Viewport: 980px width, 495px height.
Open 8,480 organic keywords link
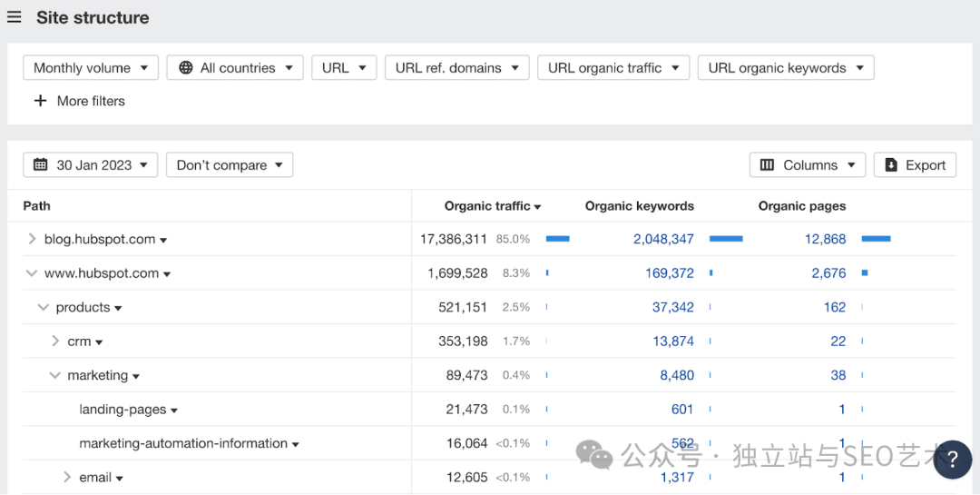coord(677,375)
